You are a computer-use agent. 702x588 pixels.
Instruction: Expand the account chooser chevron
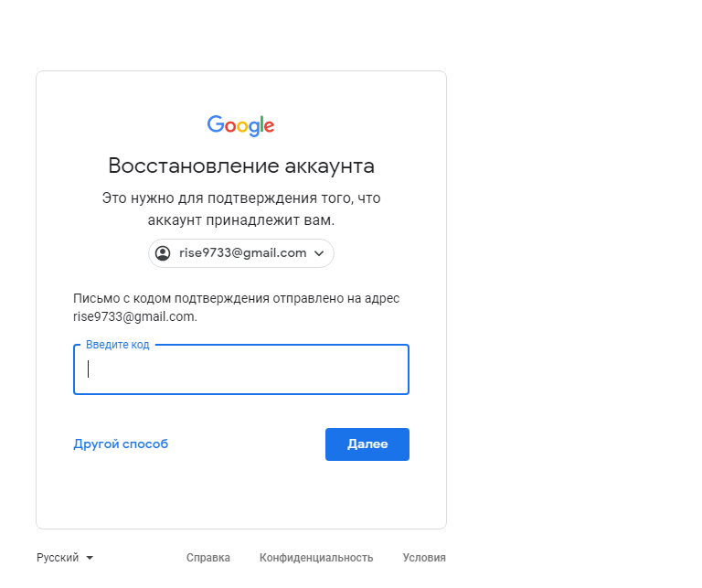319,253
